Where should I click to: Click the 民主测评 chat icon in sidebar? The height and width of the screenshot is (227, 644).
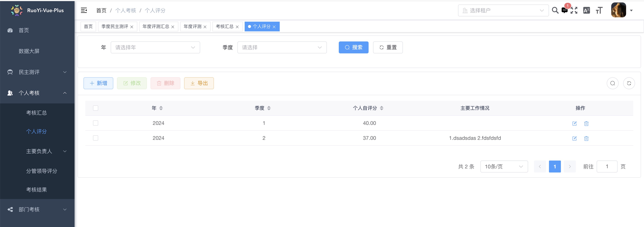tap(10, 72)
